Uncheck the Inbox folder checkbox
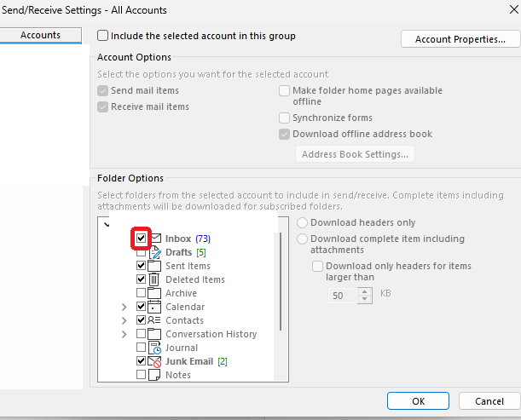521x420 pixels. pyautogui.click(x=142, y=238)
